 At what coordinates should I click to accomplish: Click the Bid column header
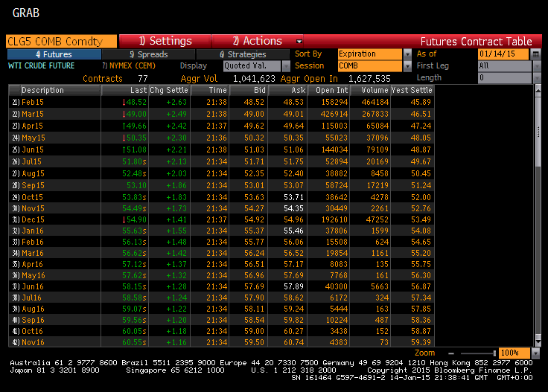pyautogui.click(x=249, y=90)
